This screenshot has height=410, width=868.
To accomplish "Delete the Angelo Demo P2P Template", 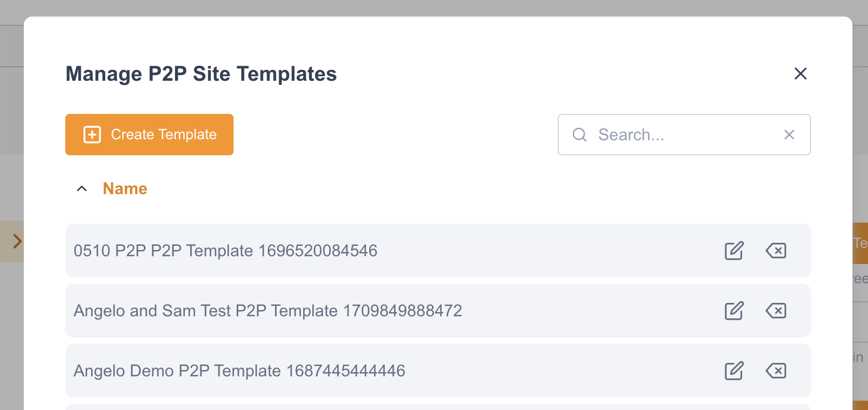I will pyautogui.click(x=776, y=371).
